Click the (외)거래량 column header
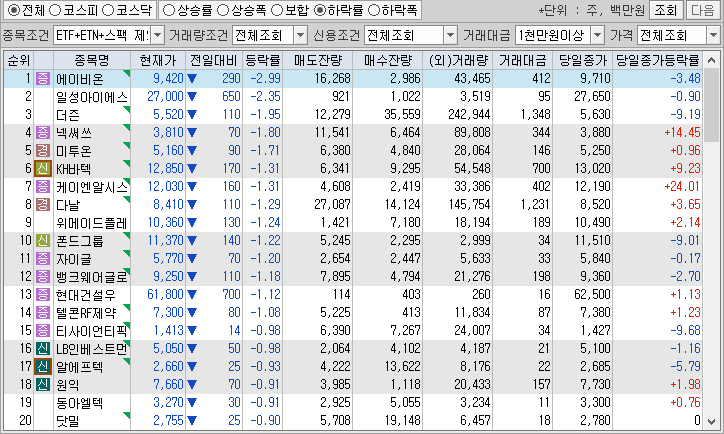Image resolution: width=724 pixels, height=434 pixels. (458, 60)
